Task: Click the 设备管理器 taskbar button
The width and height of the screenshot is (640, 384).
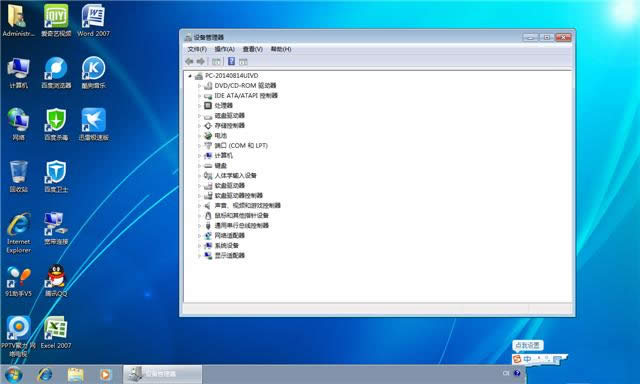Action: point(162,374)
